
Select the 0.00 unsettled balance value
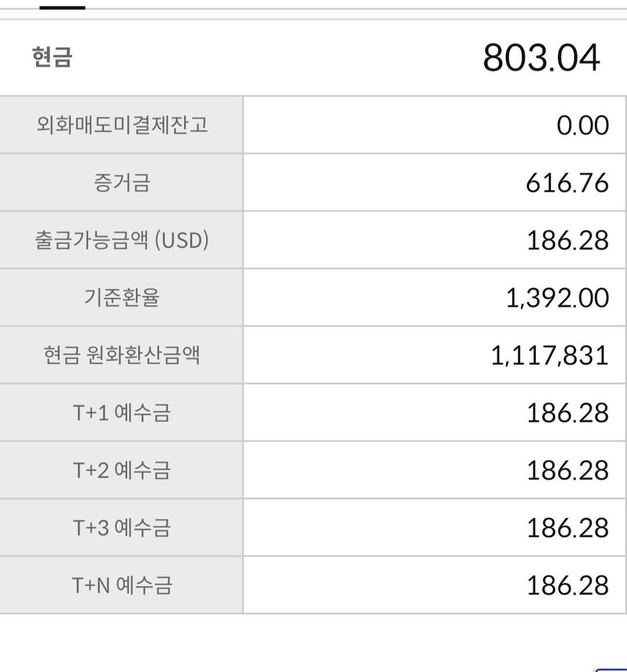pyautogui.click(x=582, y=125)
